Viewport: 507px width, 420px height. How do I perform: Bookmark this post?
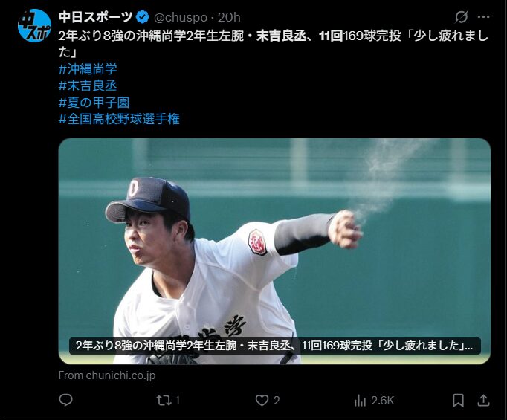[458, 401]
